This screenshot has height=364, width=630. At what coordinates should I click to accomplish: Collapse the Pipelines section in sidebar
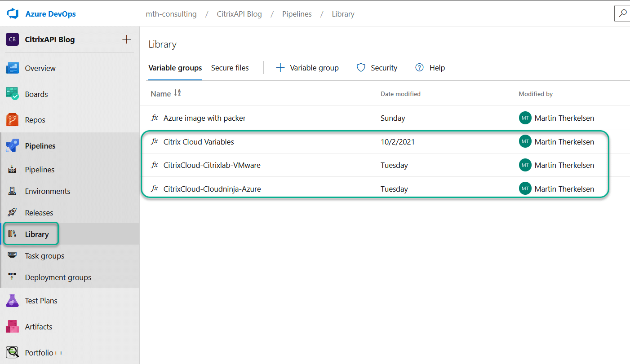coord(40,146)
